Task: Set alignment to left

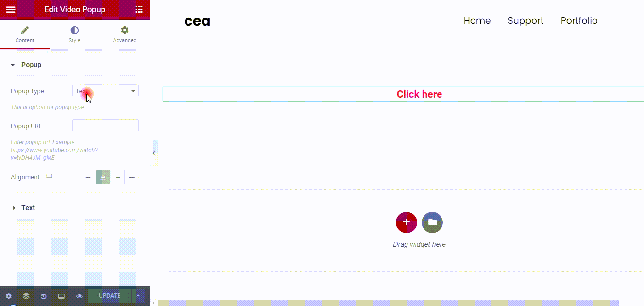Action: 88,177
